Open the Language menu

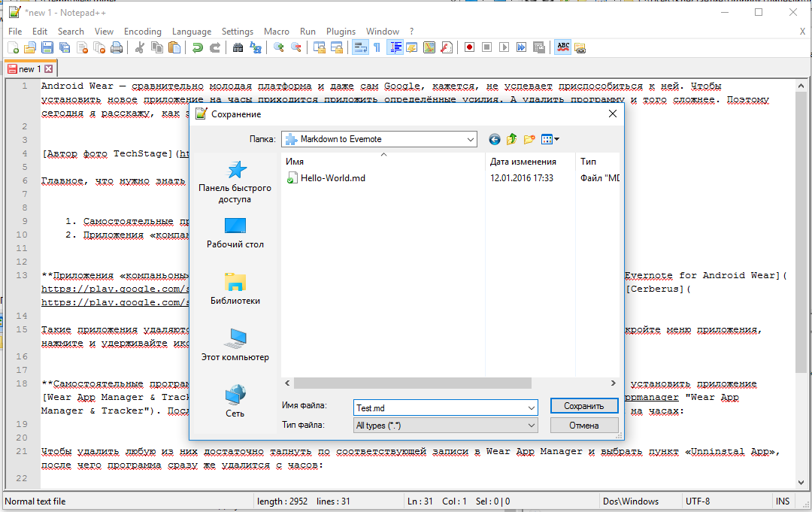pyautogui.click(x=192, y=32)
